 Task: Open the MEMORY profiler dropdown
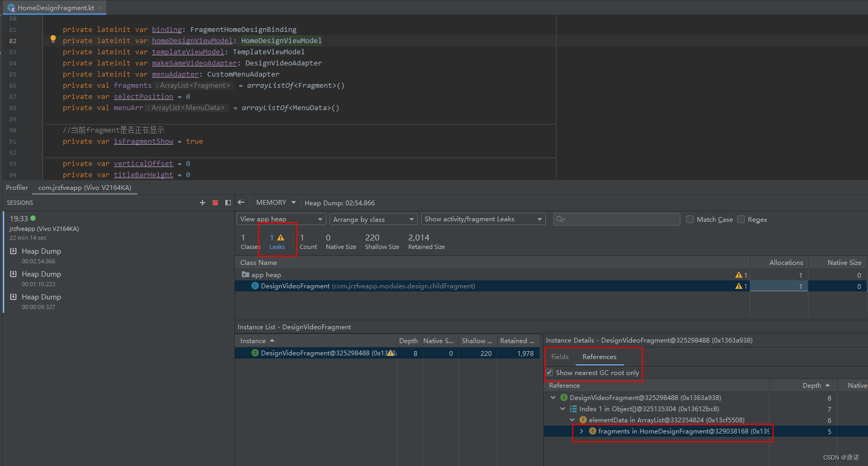(x=276, y=202)
